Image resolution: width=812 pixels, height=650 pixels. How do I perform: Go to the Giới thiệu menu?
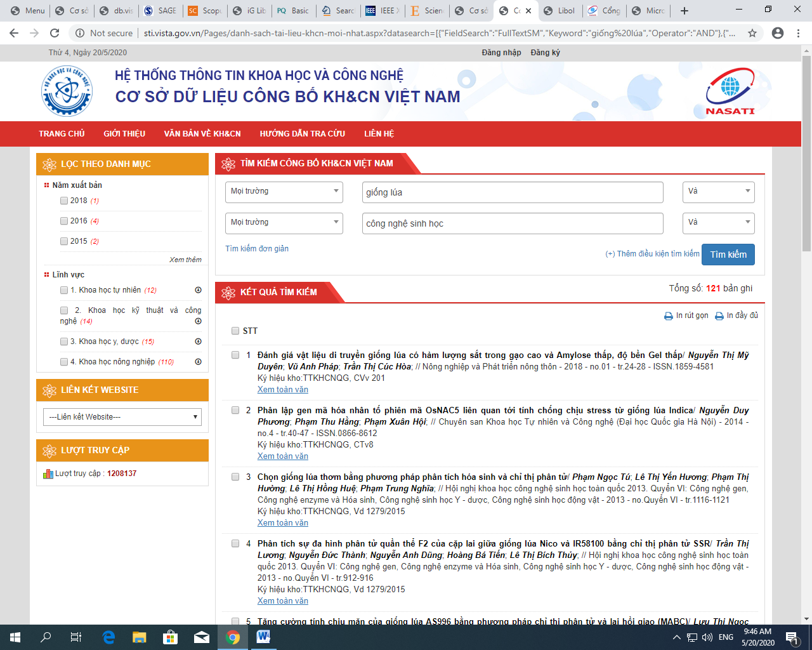[124, 134]
